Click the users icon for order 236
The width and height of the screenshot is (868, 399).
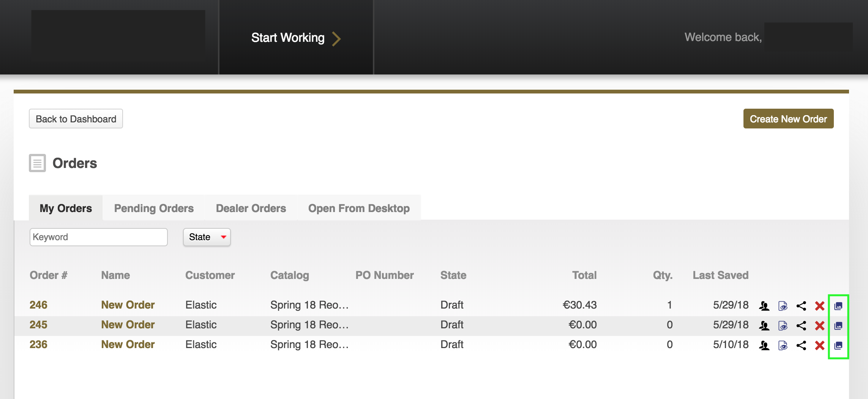[x=764, y=345]
